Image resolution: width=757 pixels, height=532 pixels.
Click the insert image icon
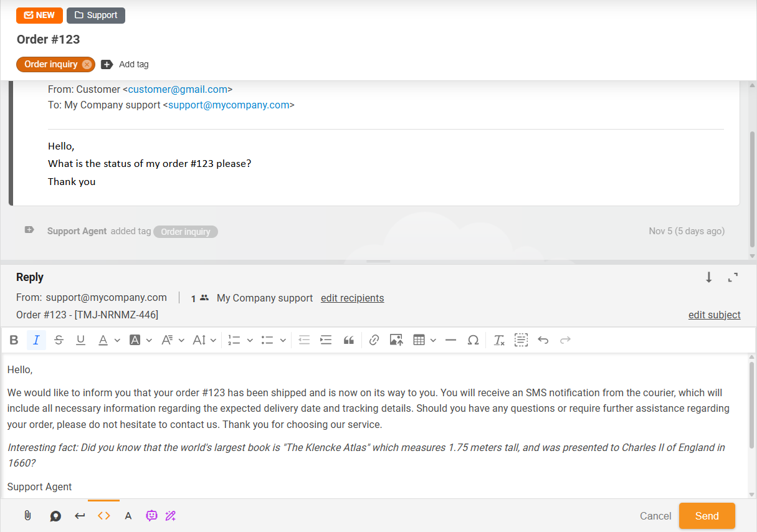pyautogui.click(x=396, y=340)
